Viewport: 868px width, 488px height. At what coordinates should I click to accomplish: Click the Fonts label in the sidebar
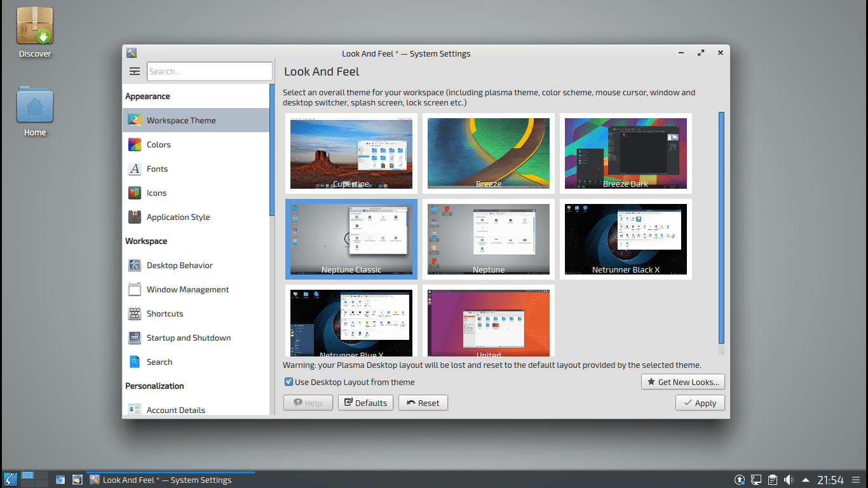[157, 168]
